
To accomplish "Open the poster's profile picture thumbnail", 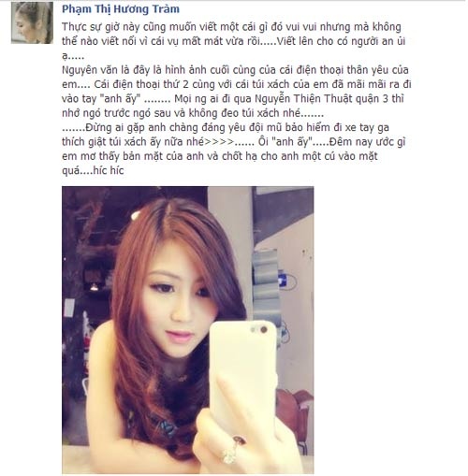I will 32,22.
